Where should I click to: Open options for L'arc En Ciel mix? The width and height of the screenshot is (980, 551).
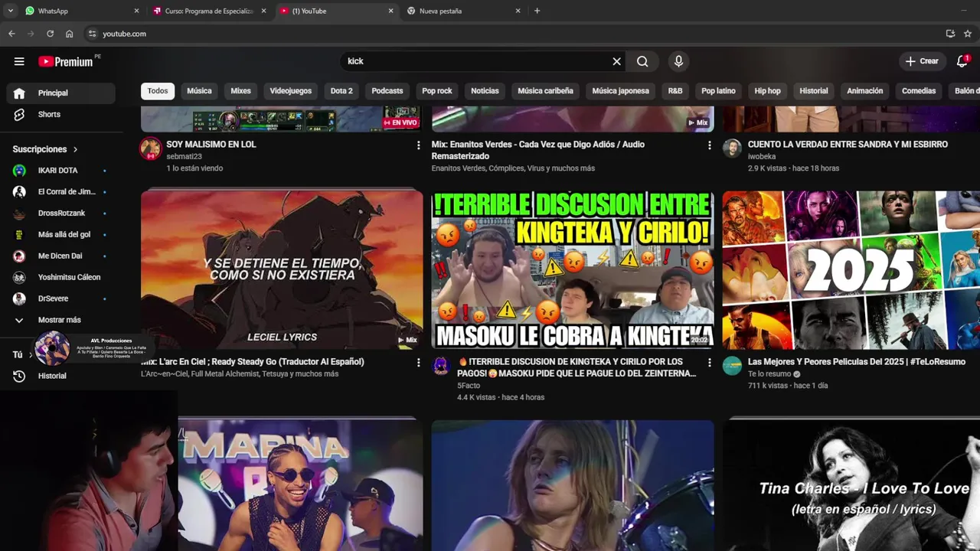tap(418, 362)
